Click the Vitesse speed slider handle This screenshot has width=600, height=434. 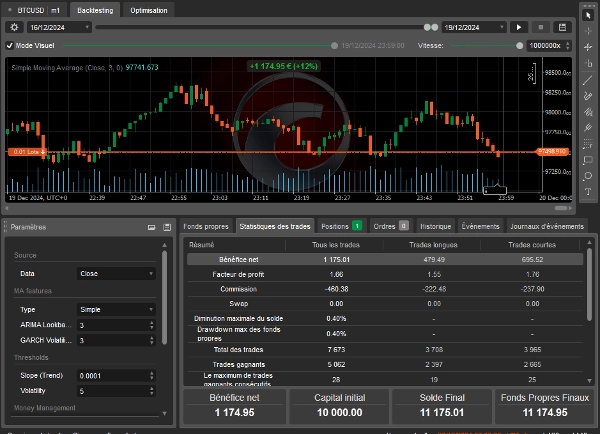(517, 45)
